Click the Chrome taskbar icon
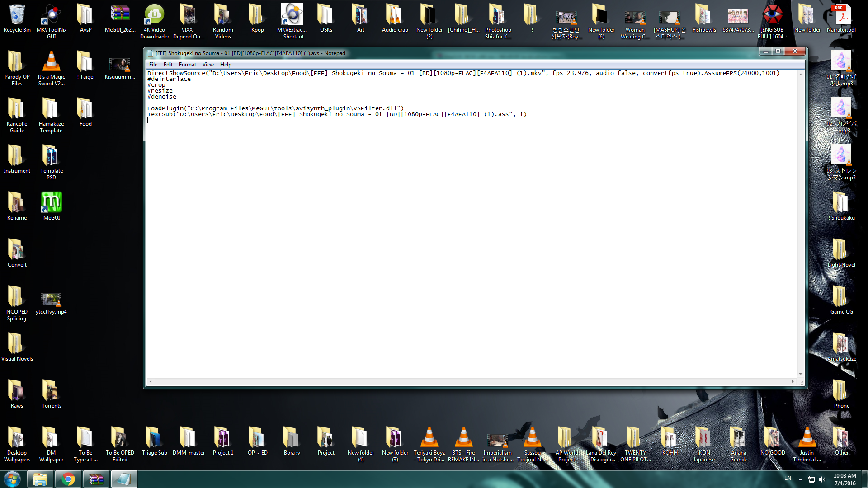The width and height of the screenshot is (868, 488). point(68,479)
